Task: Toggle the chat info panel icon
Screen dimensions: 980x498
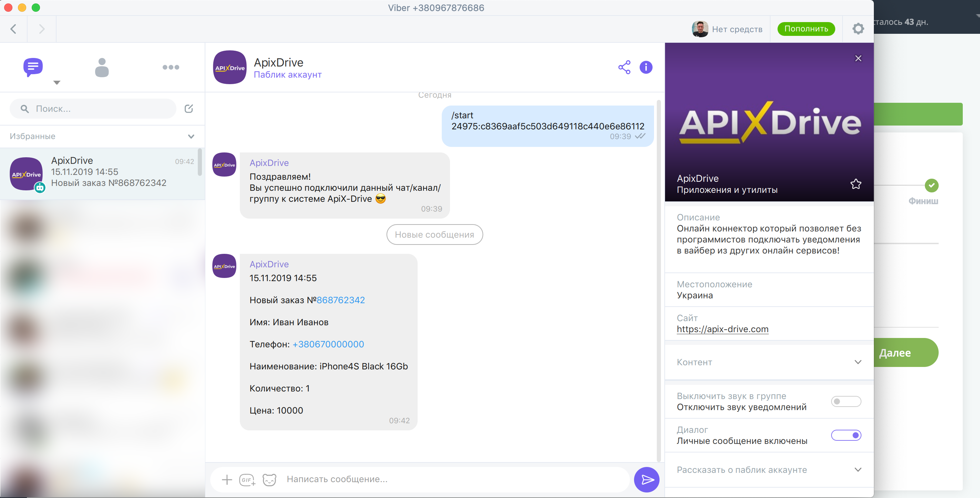Action: (646, 67)
